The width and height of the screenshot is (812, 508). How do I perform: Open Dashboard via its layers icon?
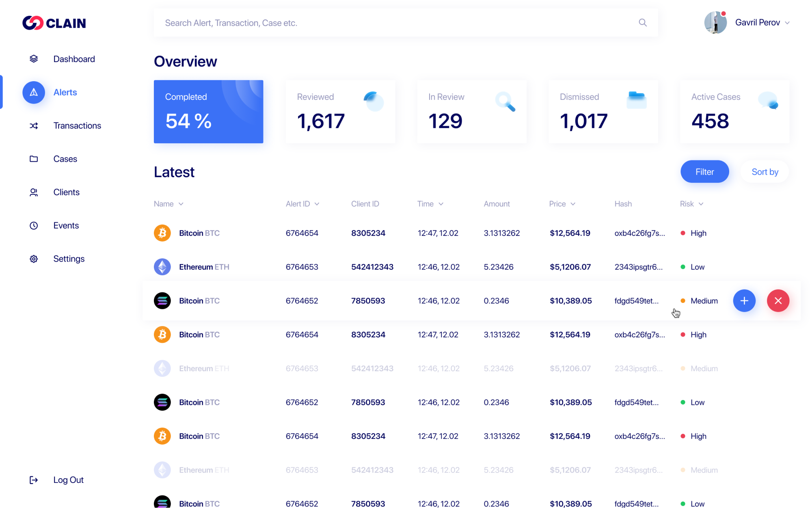[x=34, y=59]
